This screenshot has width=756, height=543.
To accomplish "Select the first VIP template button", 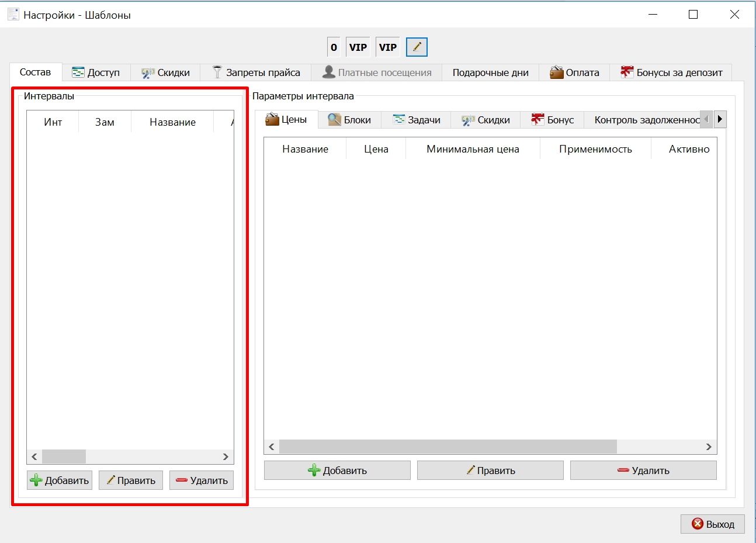I will [x=358, y=47].
